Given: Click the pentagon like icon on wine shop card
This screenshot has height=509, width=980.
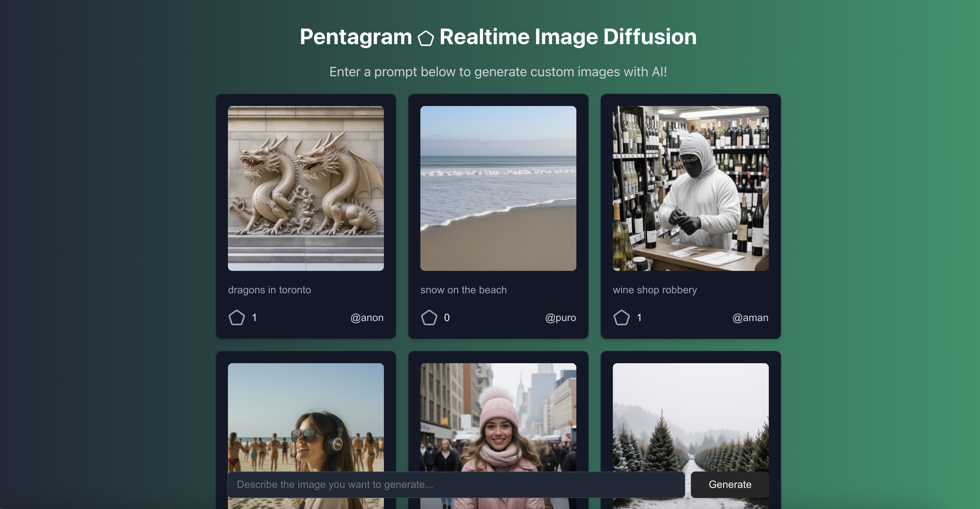Looking at the screenshot, I should (x=622, y=318).
